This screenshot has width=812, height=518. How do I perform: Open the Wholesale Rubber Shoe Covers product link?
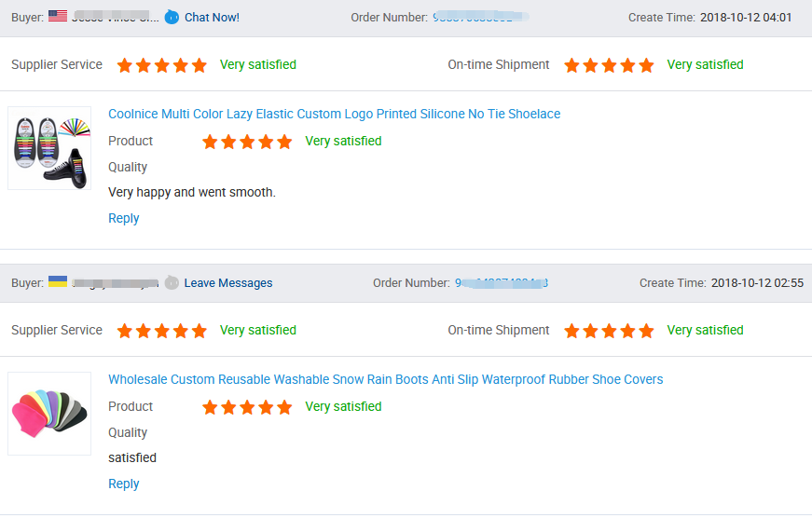click(x=385, y=379)
